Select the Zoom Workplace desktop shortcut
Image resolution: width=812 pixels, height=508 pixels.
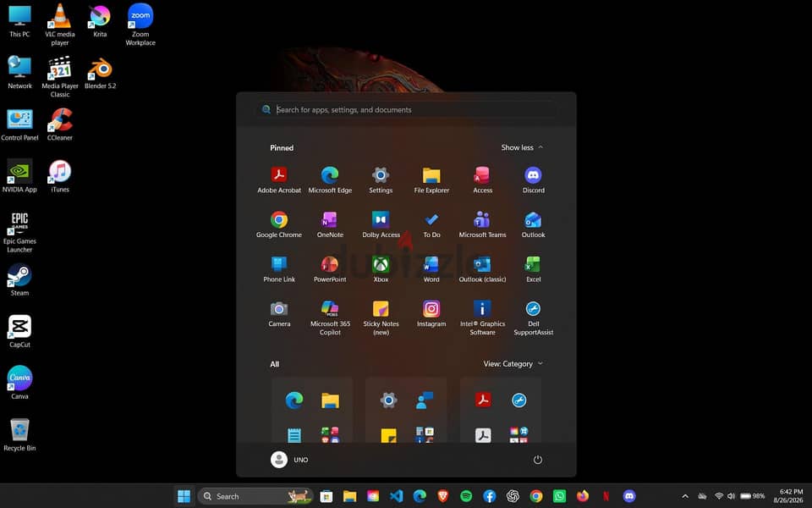(x=140, y=25)
